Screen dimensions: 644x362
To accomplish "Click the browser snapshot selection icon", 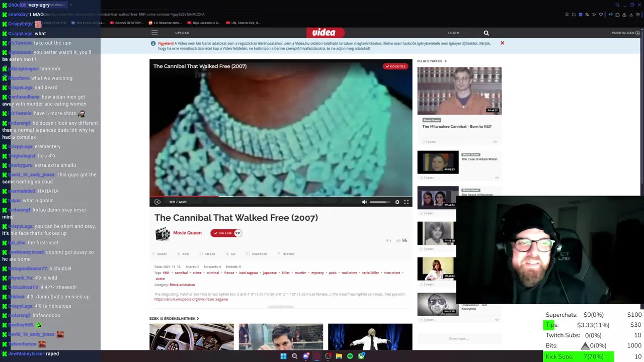I will [574, 15].
